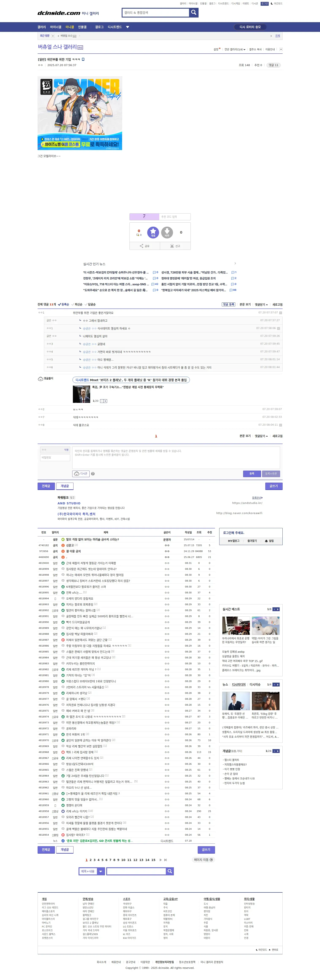Open 신문고 notice post in list
Screen dimensions: 320x980
[70, 545]
